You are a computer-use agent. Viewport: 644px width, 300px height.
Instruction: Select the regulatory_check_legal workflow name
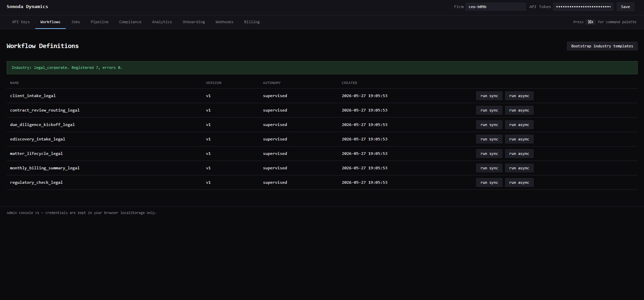[x=36, y=182]
